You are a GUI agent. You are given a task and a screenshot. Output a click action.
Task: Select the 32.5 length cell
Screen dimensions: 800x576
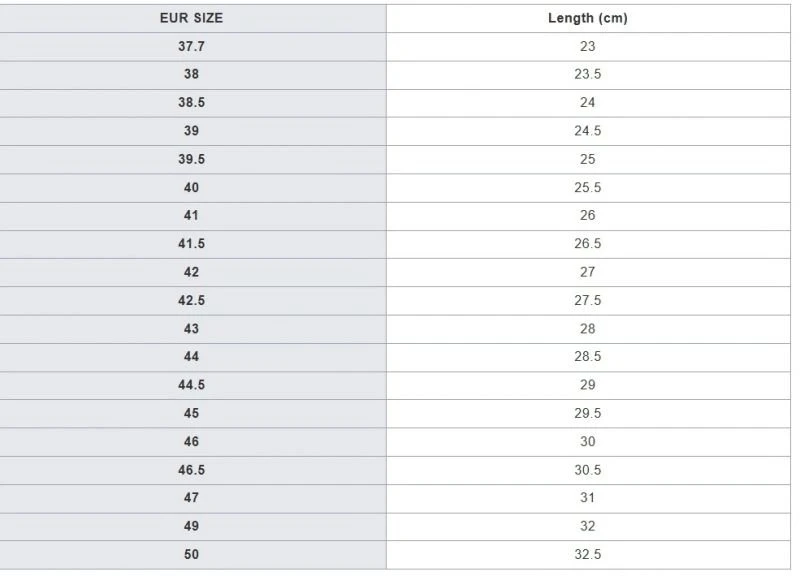point(588,555)
